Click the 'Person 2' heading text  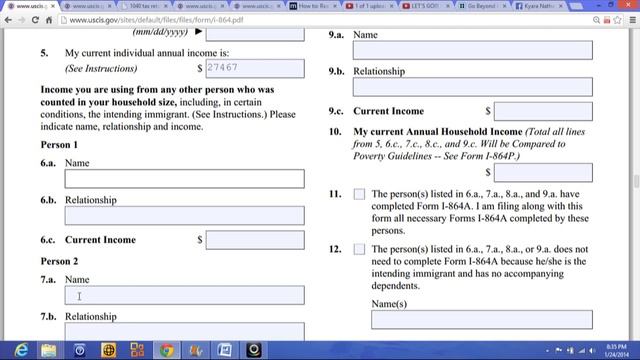[x=59, y=261]
